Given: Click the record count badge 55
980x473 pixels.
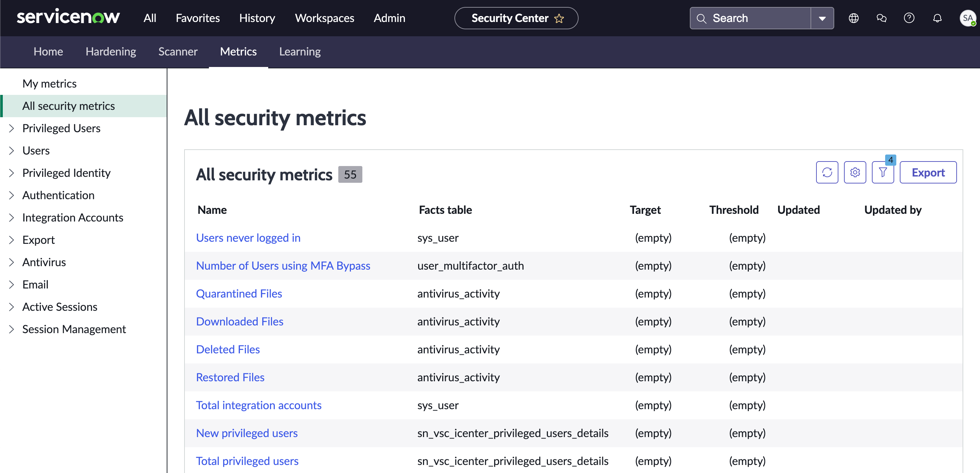Looking at the screenshot, I should [x=350, y=174].
